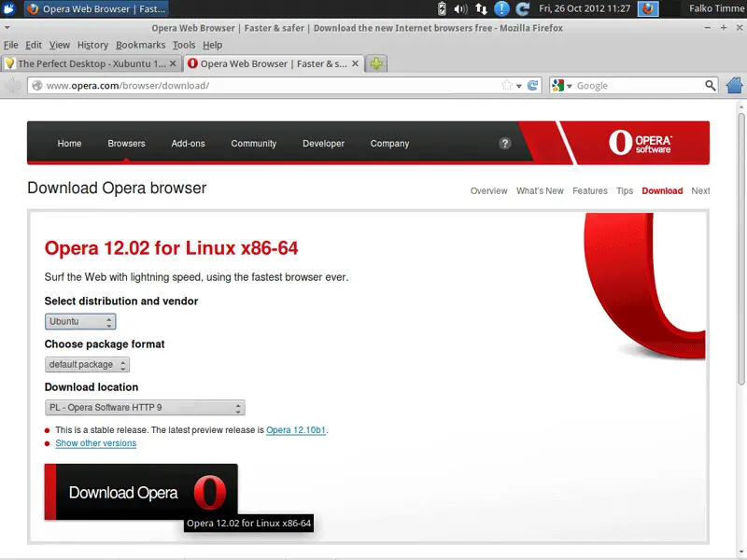Click the magnifier search icon

(710, 85)
